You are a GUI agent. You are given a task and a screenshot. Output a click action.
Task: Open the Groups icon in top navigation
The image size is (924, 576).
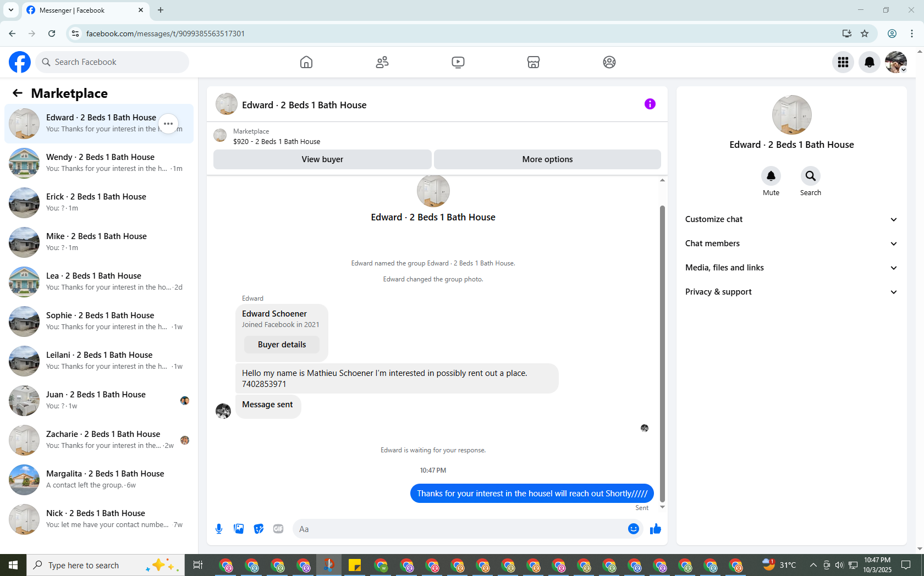point(609,62)
